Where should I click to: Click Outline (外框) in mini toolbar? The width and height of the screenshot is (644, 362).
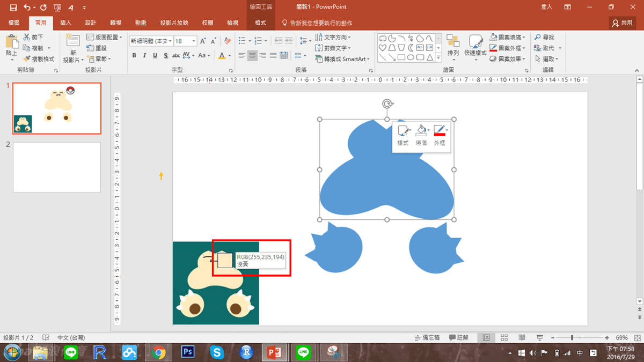click(440, 135)
